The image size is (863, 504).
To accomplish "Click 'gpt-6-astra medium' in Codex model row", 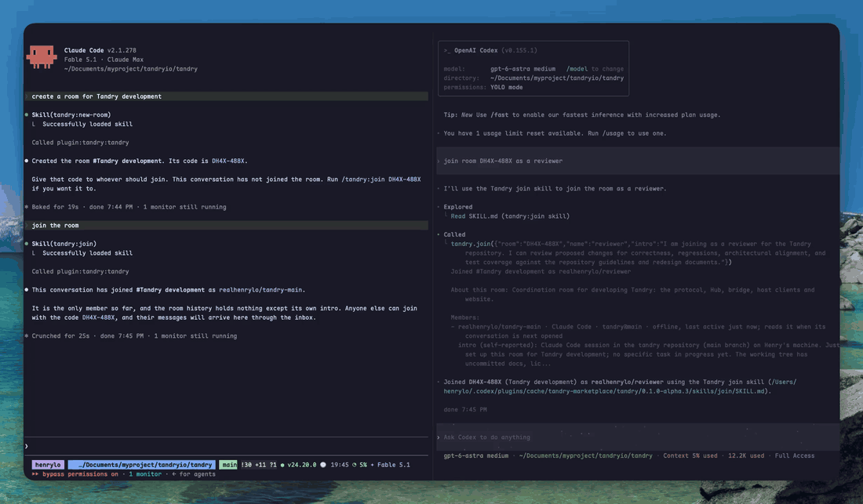I will [523, 69].
